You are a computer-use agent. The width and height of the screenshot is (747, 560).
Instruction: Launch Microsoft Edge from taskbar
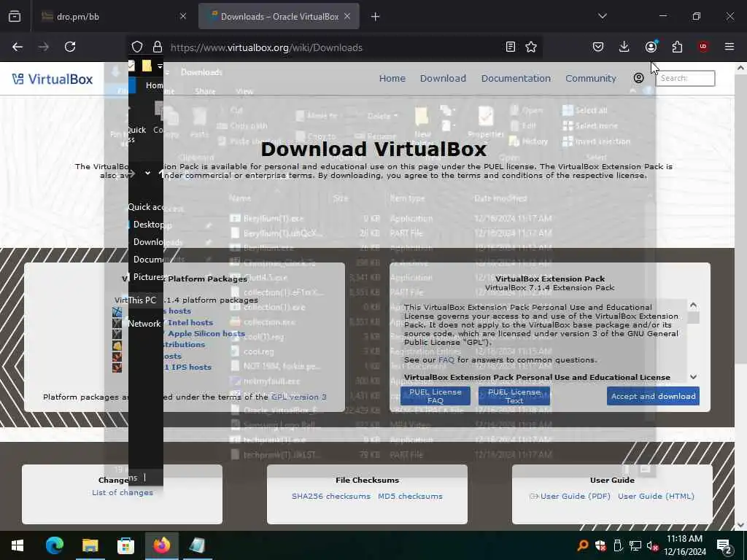(54, 545)
